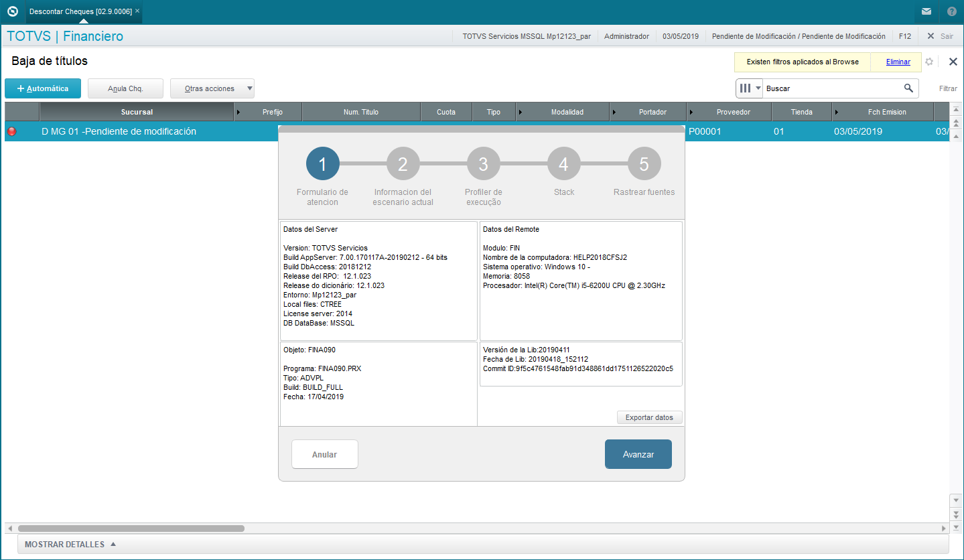Screen dimensions: 964x560
Task: Click the Anula Chq. button
Action: (x=125, y=88)
